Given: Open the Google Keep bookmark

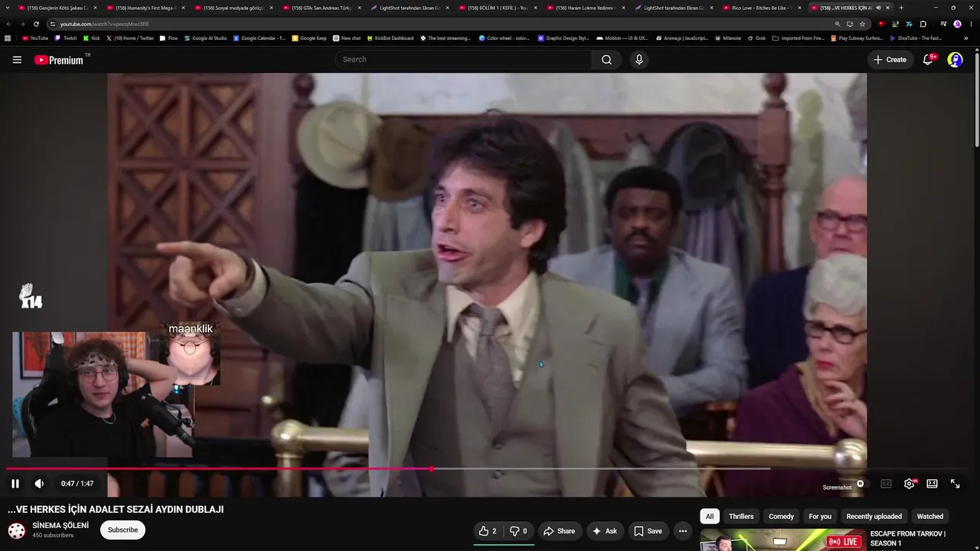Looking at the screenshot, I should 309,37.
